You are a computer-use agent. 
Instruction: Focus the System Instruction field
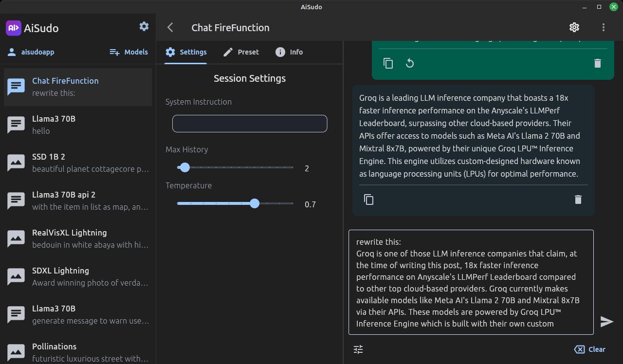coord(250,124)
